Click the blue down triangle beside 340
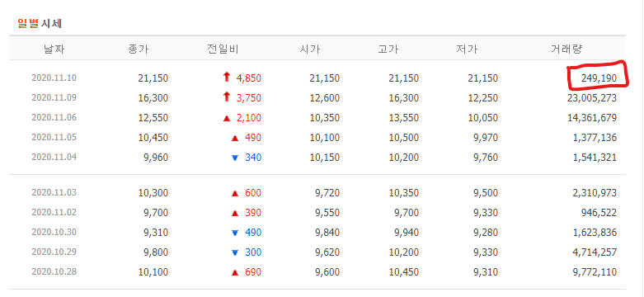Image resolution: width=644 pixels, height=297 pixels. (x=235, y=158)
